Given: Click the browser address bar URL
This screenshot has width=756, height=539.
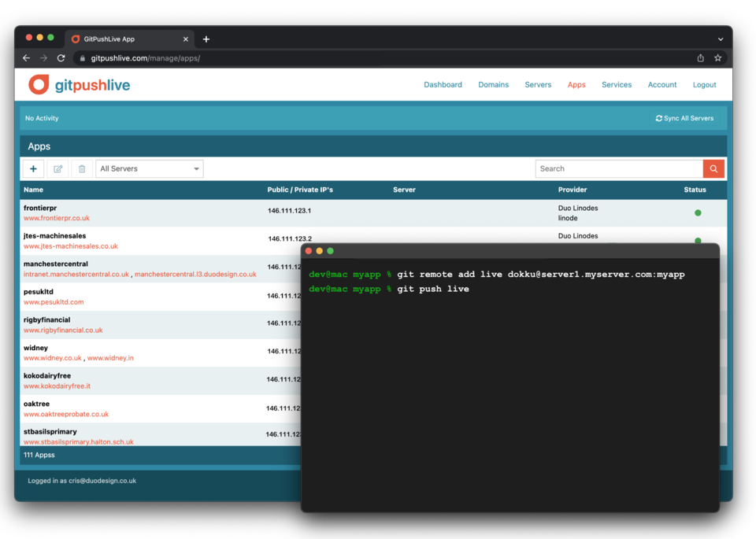Looking at the screenshot, I should (145, 58).
